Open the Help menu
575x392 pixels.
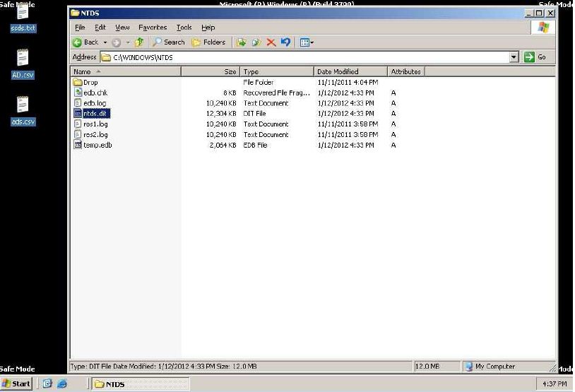pyautogui.click(x=208, y=28)
